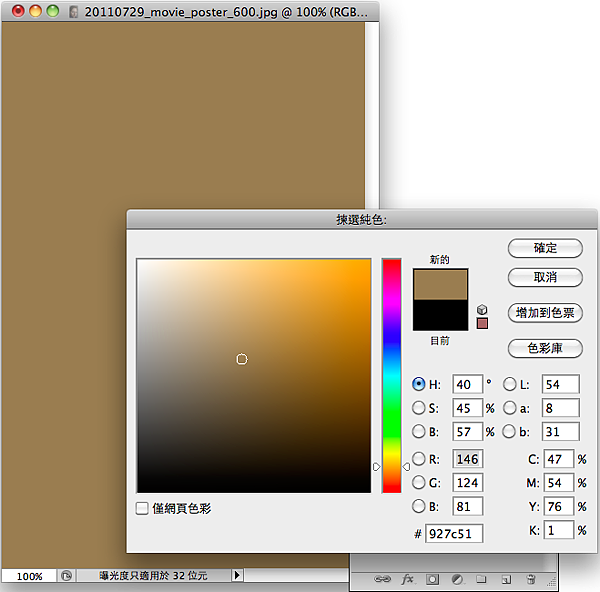Add a layer mask via mask icon
The width and height of the screenshot is (600, 592).
click(x=432, y=579)
